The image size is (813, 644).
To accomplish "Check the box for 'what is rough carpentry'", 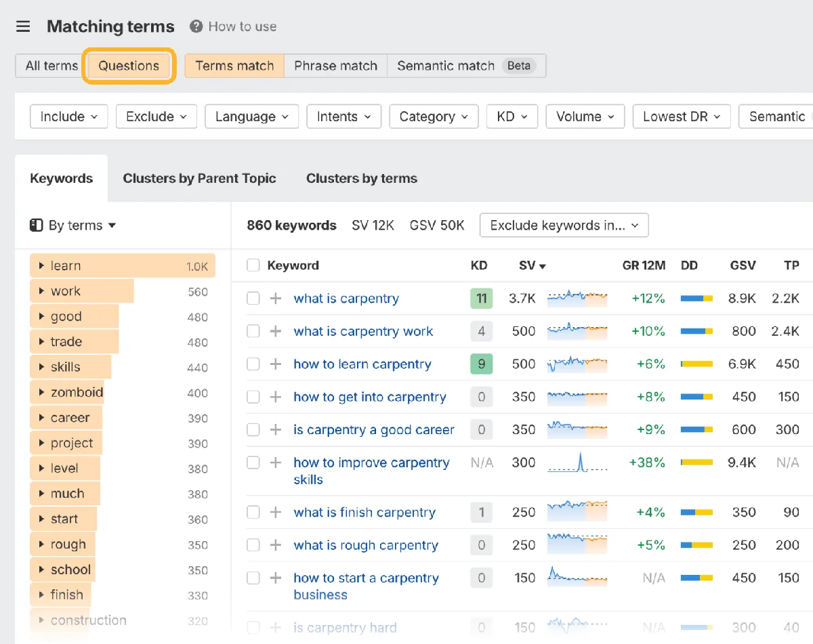I will tap(253, 545).
